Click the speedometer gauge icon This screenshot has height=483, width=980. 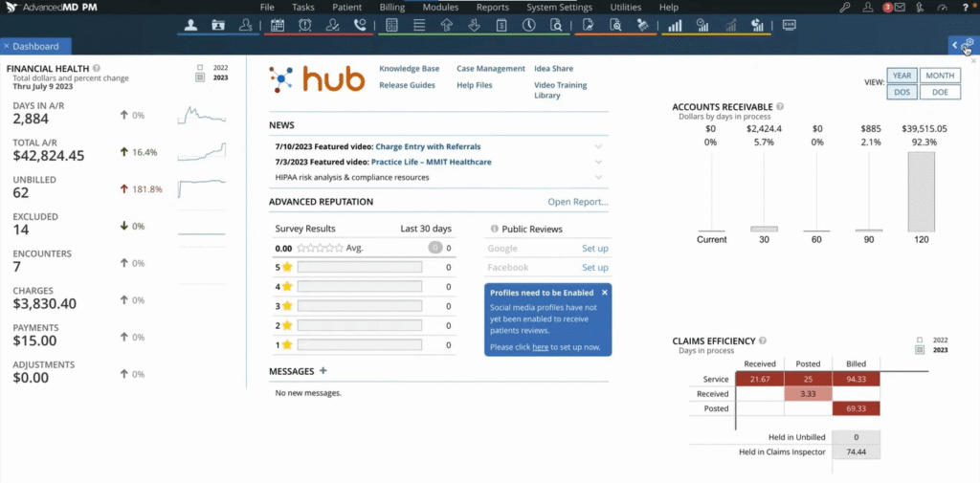coord(943,8)
